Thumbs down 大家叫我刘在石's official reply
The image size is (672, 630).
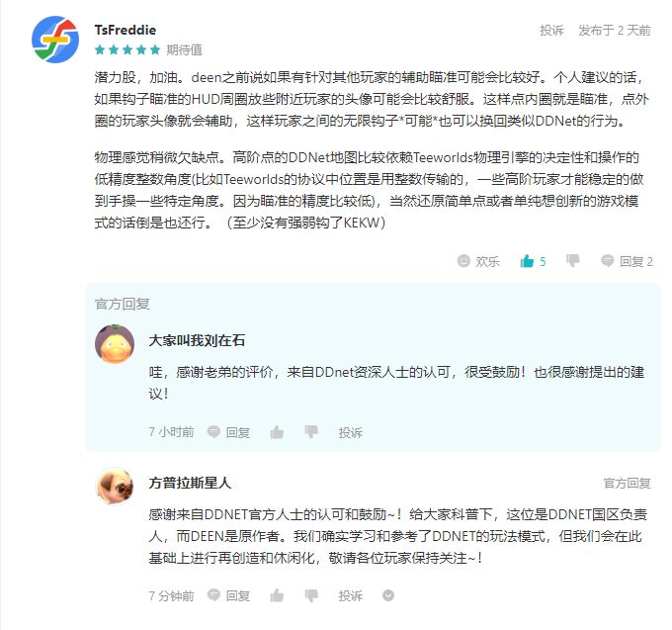(311, 432)
